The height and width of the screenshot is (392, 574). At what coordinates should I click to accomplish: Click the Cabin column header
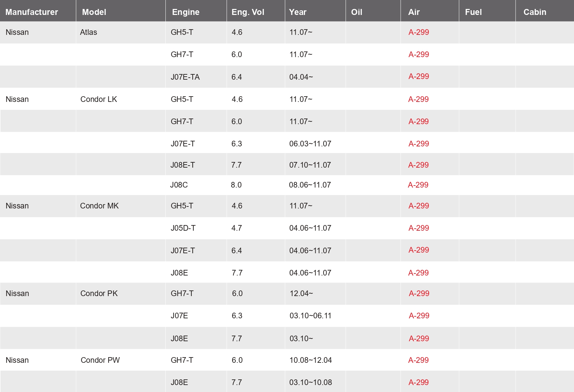pyautogui.click(x=534, y=12)
